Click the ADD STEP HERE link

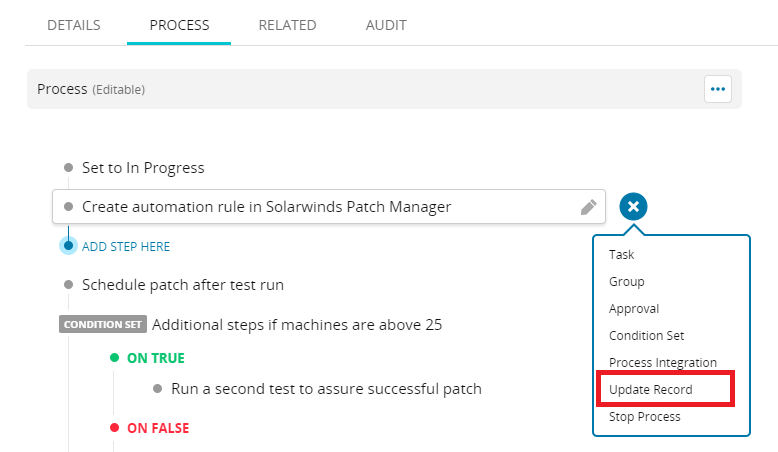[126, 247]
